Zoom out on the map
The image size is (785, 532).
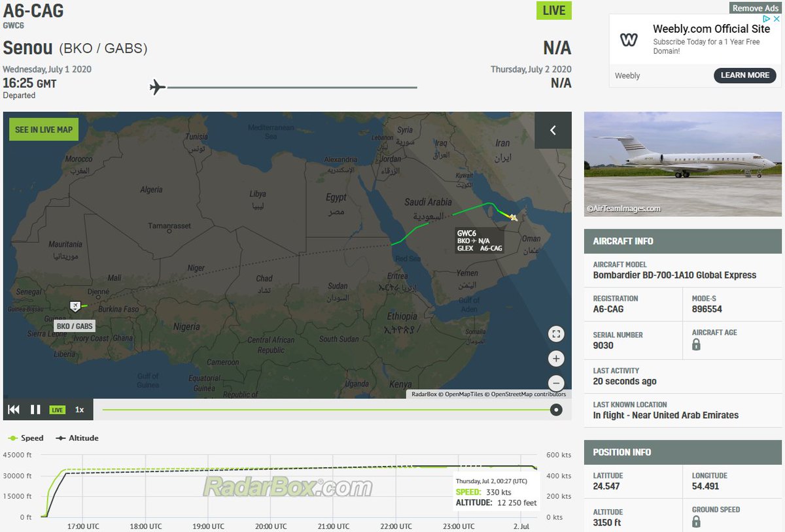[556, 384]
